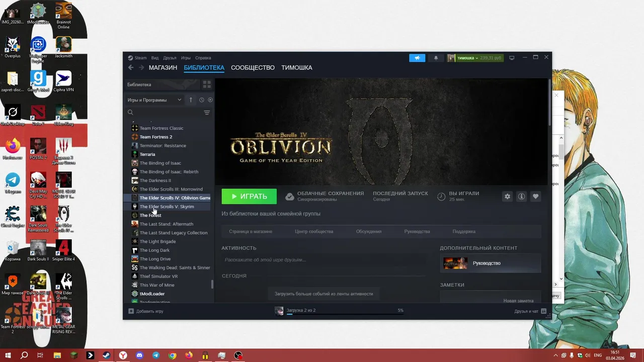Click the Библиотека home header in sidebar
This screenshot has width=644, height=362.
162,84
